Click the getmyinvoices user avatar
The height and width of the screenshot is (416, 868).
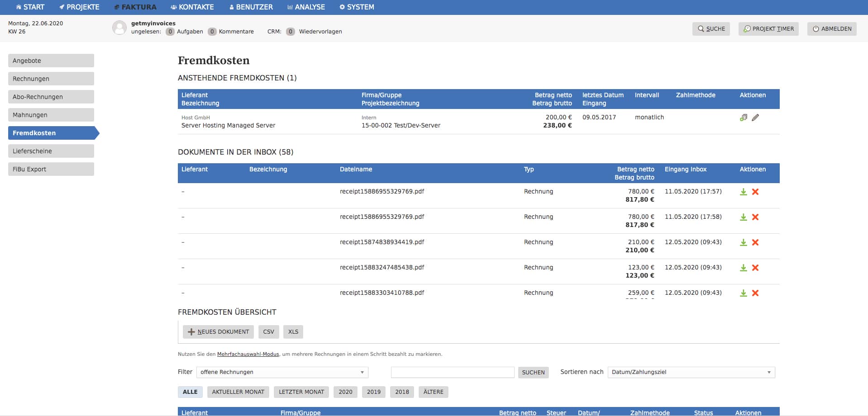point(119,28)
